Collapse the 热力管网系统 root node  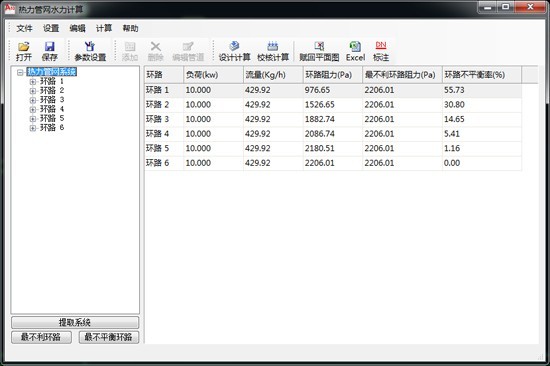(20, 72)
